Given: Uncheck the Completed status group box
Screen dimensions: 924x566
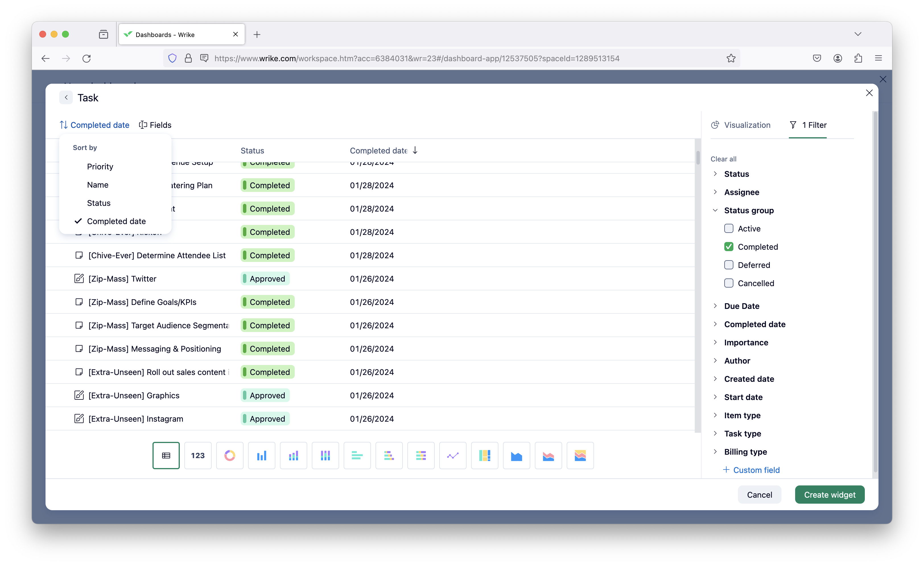Looking at the screenshot, I should (x=729, y=247).
